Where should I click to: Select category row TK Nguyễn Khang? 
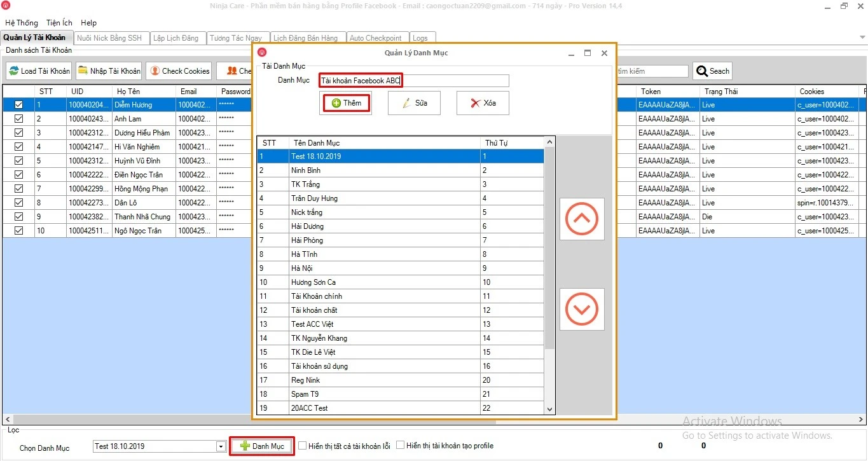(401, 338)
